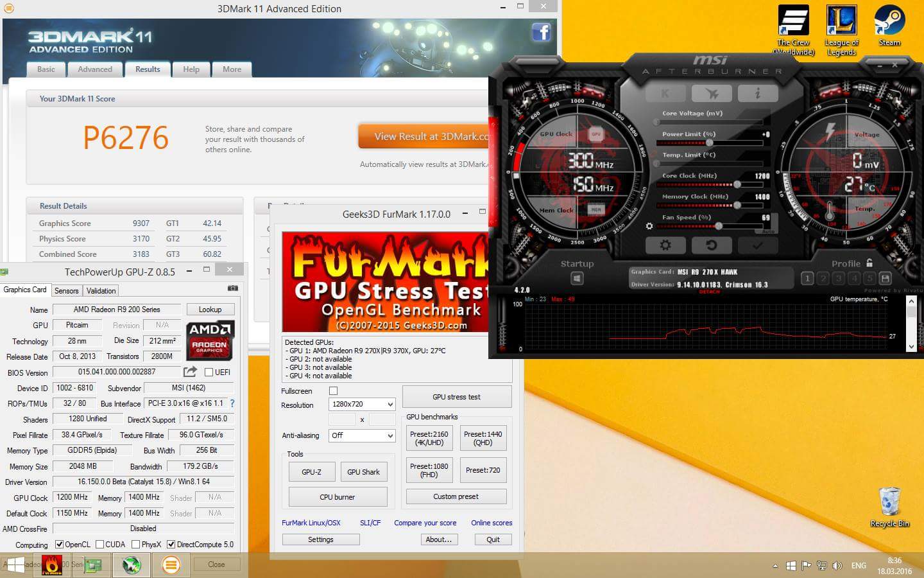Toggle the UEFI checkbox in GPU-Z
Image resolution: width=924 pixels, height=578 pixels.
coord(209,372)
